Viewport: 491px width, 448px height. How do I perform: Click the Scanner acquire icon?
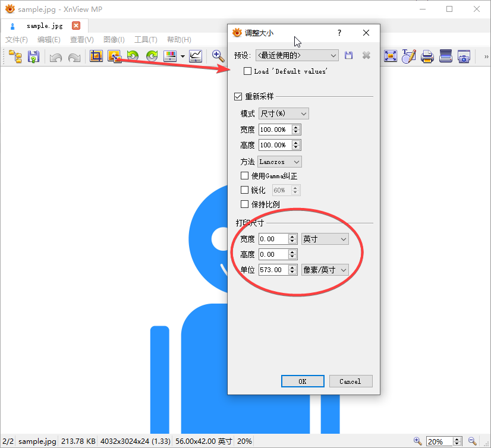tap(445, 56)
